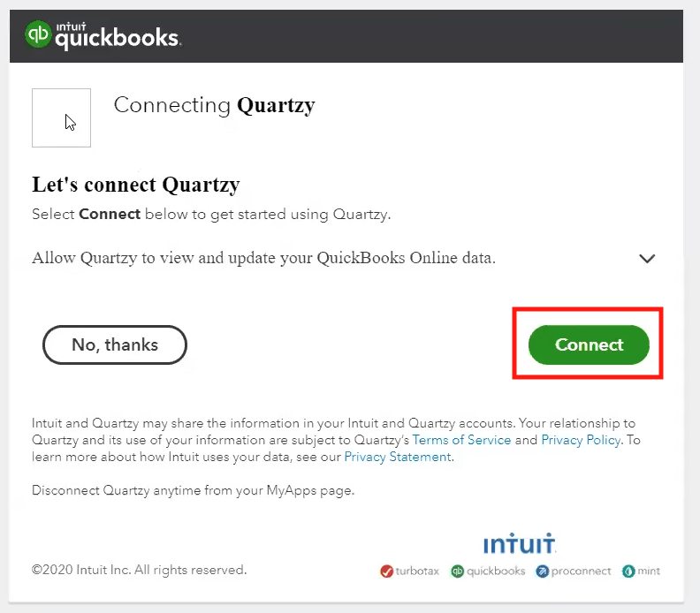700x613 pixels.
Task: Click the teal Mint leaf icon
Action: (628, 571)
